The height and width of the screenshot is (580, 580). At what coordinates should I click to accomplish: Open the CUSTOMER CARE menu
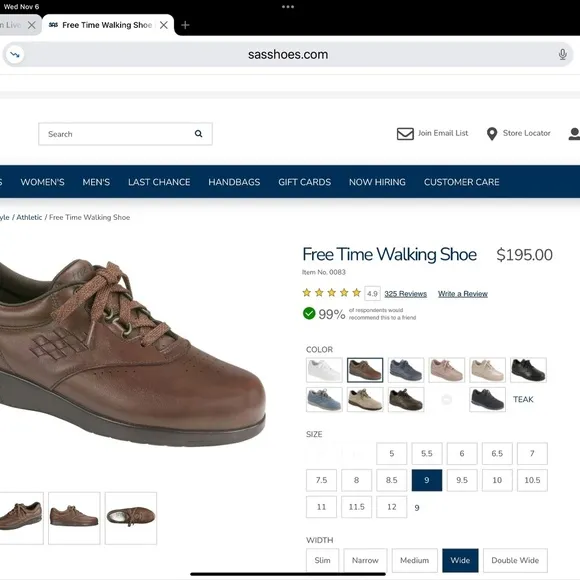click(x=462, y=182)
